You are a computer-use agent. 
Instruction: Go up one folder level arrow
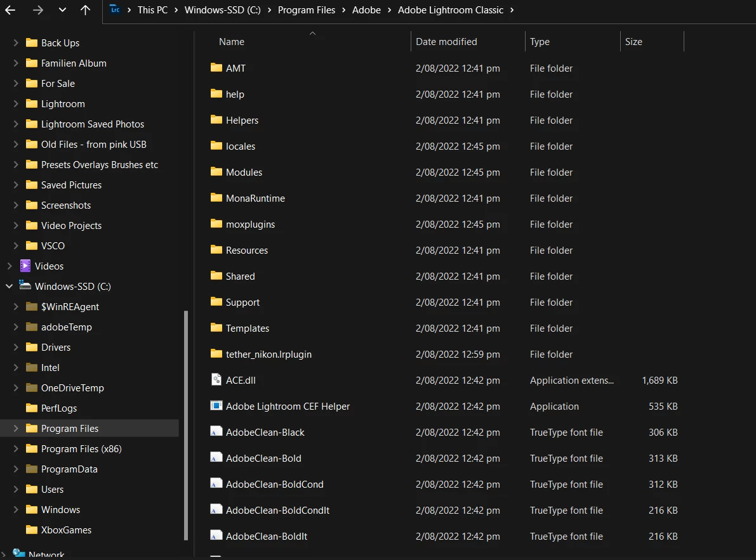pos(85,10)
